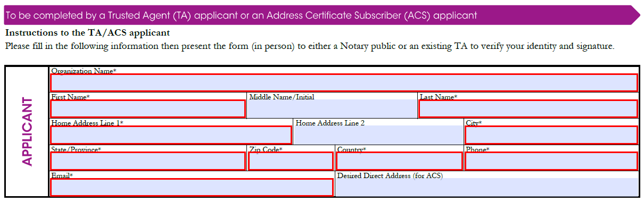The height and width of the screenshot is (202, 644).
Task: Focus the City input box
Action: [551, 135]
